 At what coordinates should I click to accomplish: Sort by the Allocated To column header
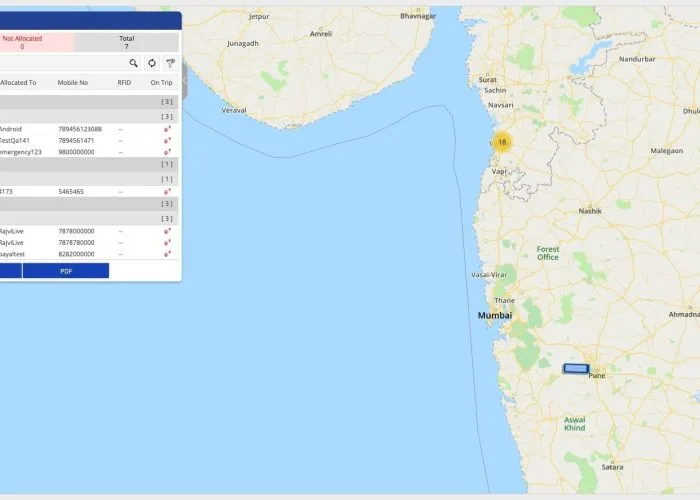point(18,83)
